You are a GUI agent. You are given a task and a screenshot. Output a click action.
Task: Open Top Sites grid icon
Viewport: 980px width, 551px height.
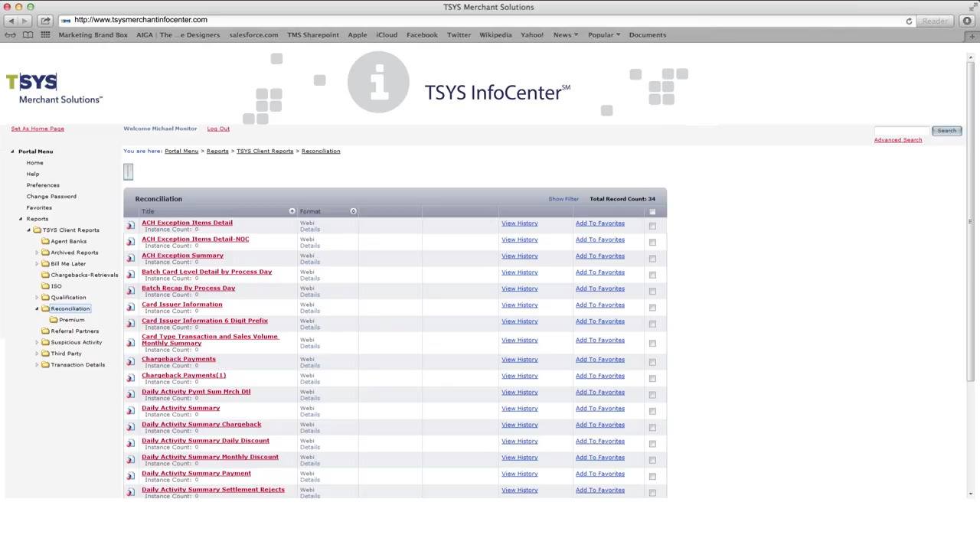(x=45, y=34)
